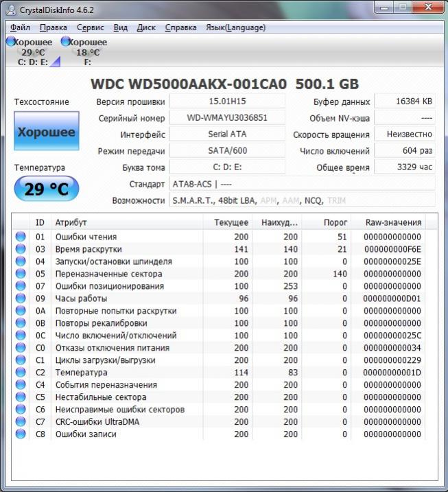448x492 pixels.
Task: Click worst value 253
Action: click(290, 286)
